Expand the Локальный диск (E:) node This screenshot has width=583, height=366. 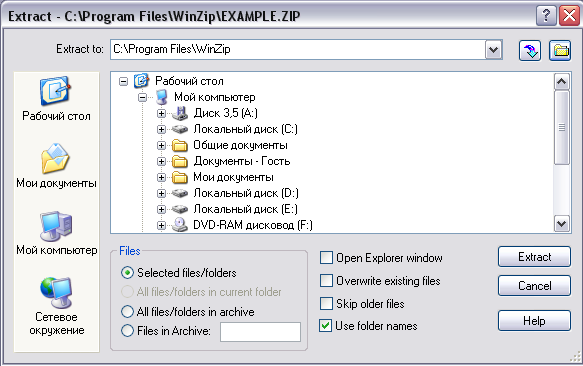(x=161, y=209)
